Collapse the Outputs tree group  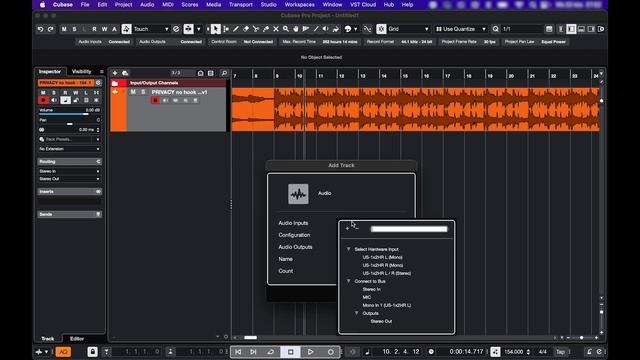click(x=357, y=313)
